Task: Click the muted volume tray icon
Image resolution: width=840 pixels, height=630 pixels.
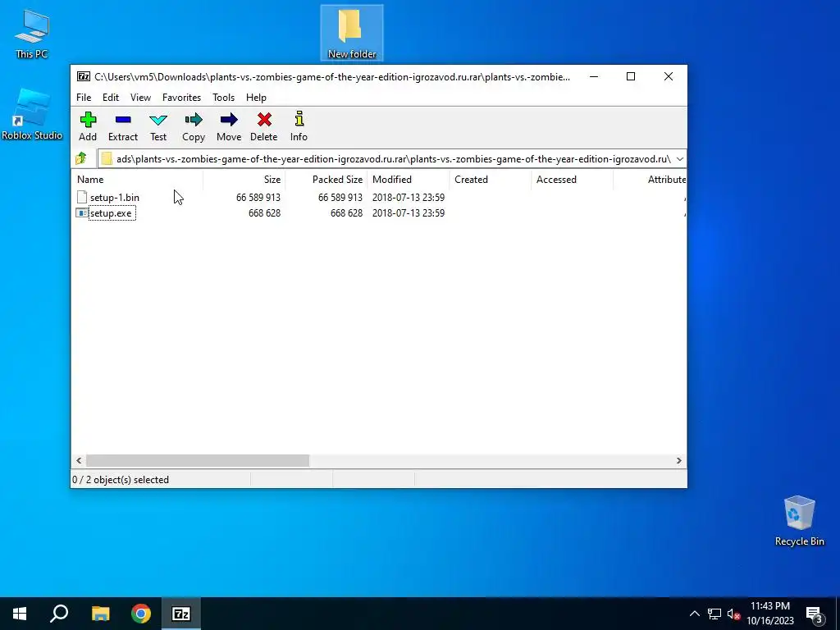Action: [733, 614]
